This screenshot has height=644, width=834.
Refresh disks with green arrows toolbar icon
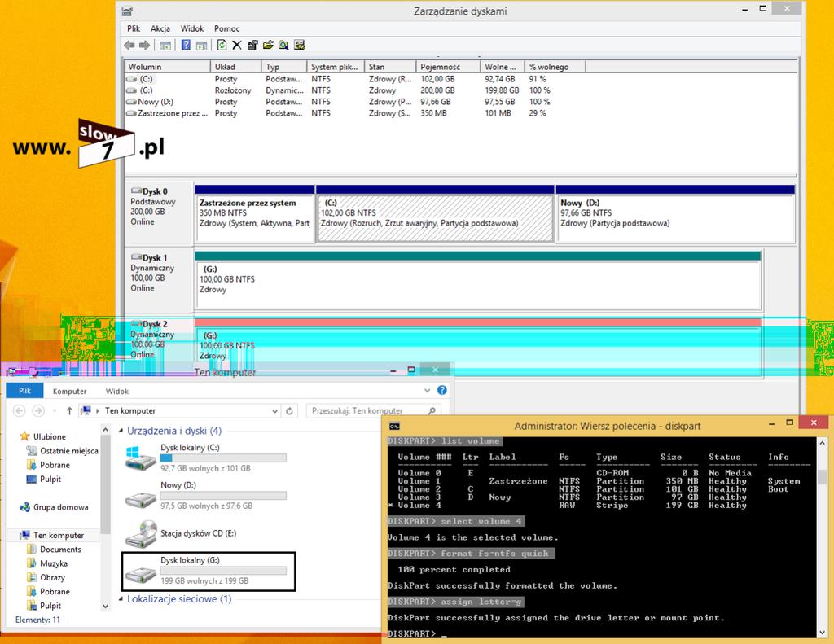(222, 46)
